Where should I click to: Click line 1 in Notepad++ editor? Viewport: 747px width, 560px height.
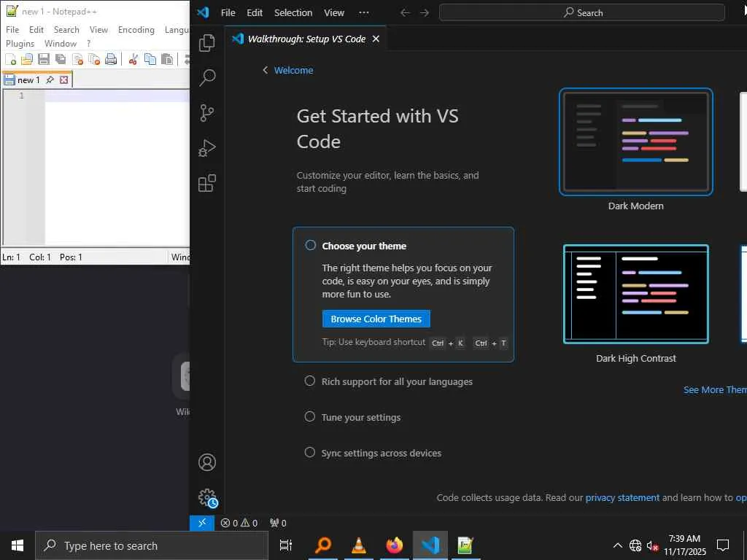117,96
